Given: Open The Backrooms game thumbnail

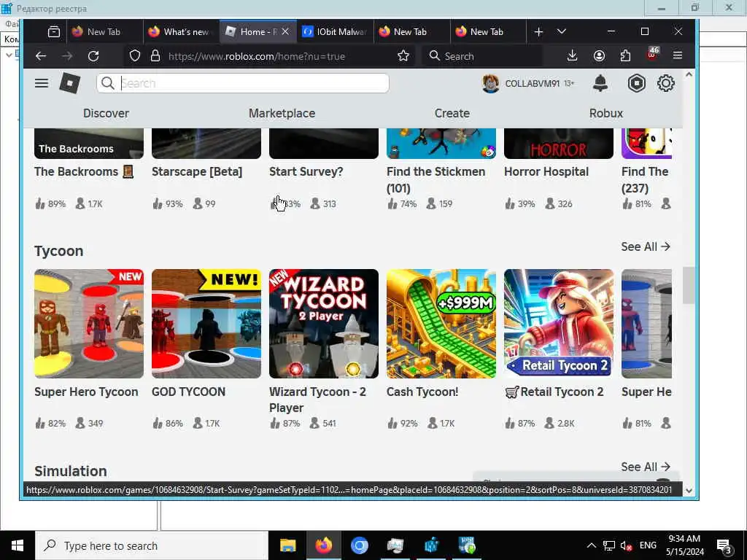Looking at the screenshot, I should click(x=88, y=144).
